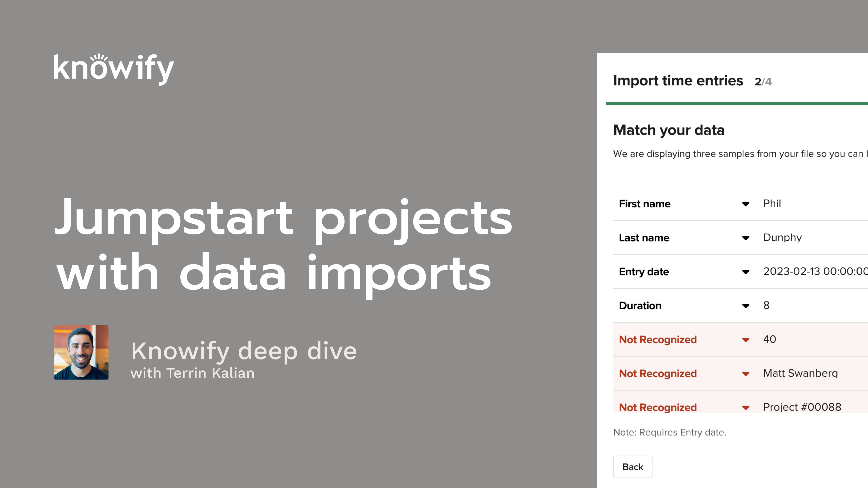Screen dimensions: 868x488
Task: Expand Not Recognized dropdown for value 40
Action: click(x=745, y=340)
